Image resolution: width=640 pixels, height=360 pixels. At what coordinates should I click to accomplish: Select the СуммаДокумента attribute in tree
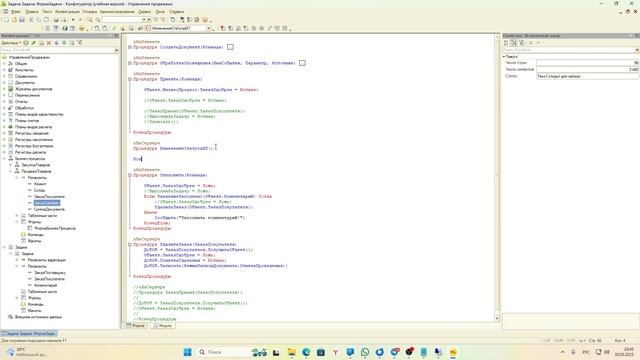pos(49,209)
